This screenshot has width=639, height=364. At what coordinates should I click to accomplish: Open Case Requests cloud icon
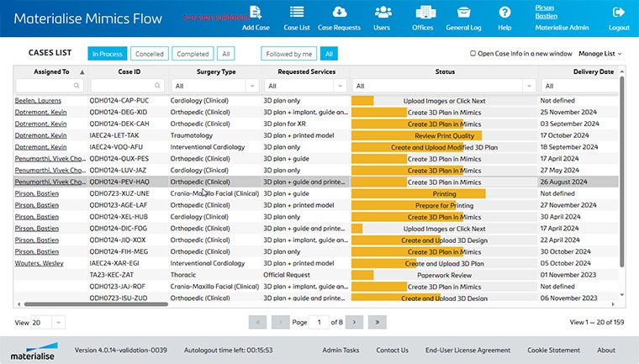click(x=339, y=13)
